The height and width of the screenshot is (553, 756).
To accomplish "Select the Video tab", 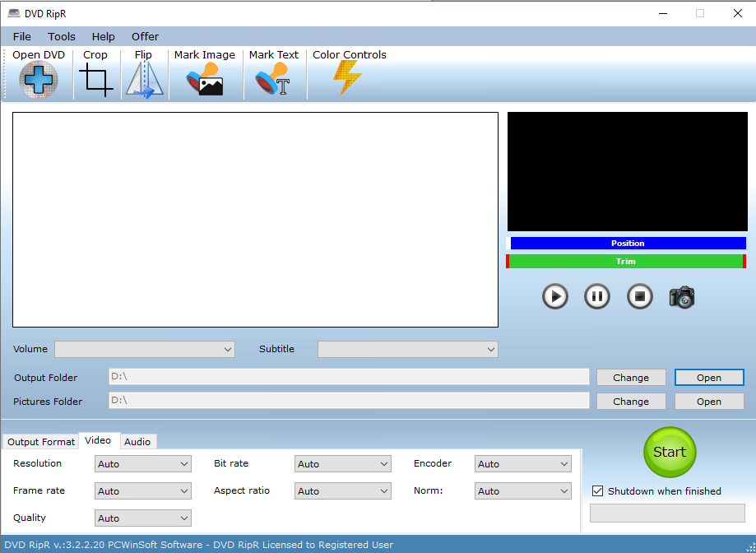I will coord(98,440).
